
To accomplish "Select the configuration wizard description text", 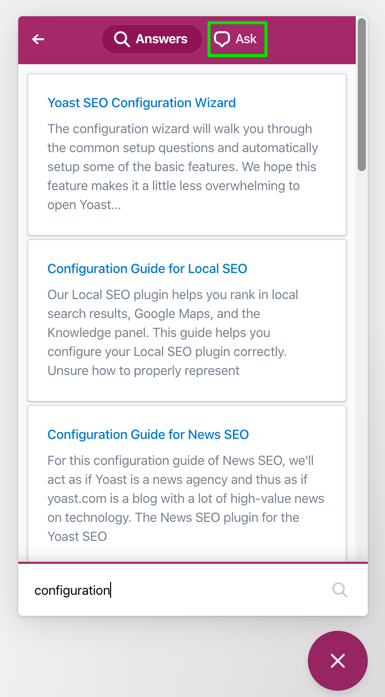I will pyautogui.click(x=183, y=167).
